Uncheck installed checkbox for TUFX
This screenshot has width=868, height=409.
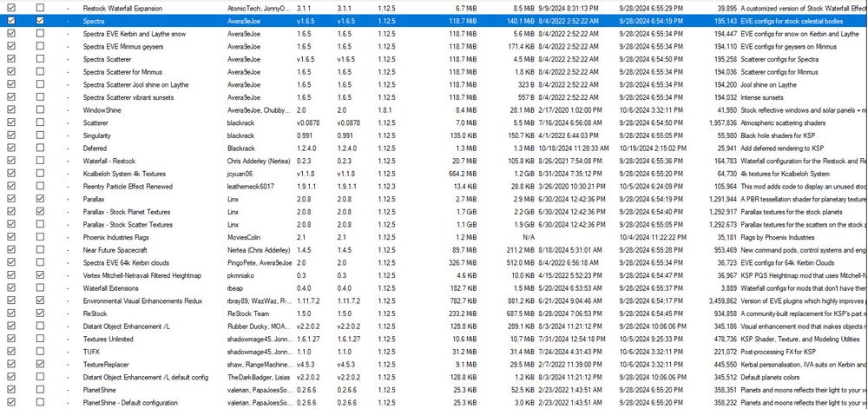point(11,352)
